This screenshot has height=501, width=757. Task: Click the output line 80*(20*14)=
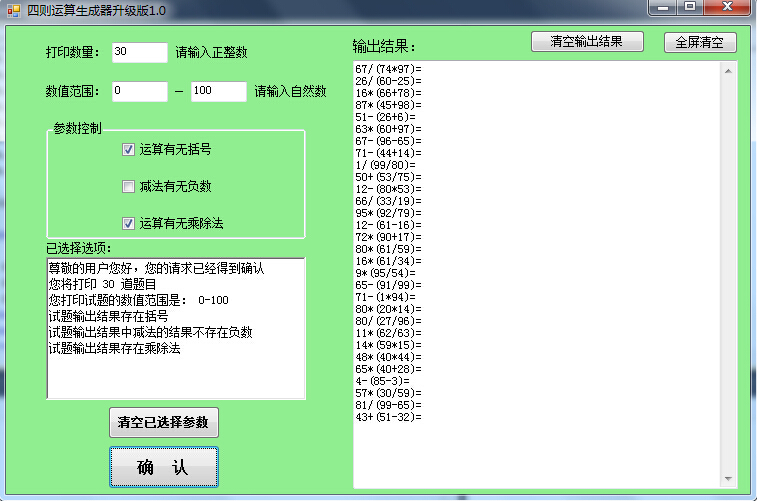pyautogui.click(x=388, y=309)
